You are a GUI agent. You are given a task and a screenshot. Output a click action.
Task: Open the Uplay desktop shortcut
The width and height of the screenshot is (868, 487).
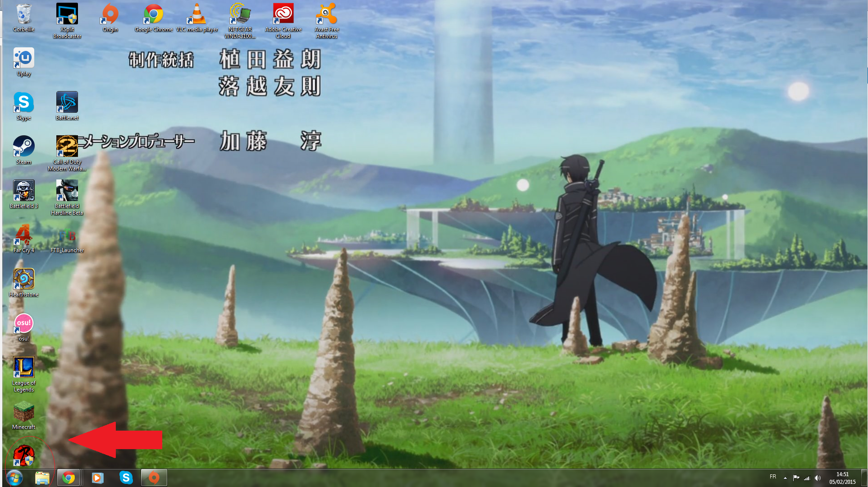click(23, 62)
